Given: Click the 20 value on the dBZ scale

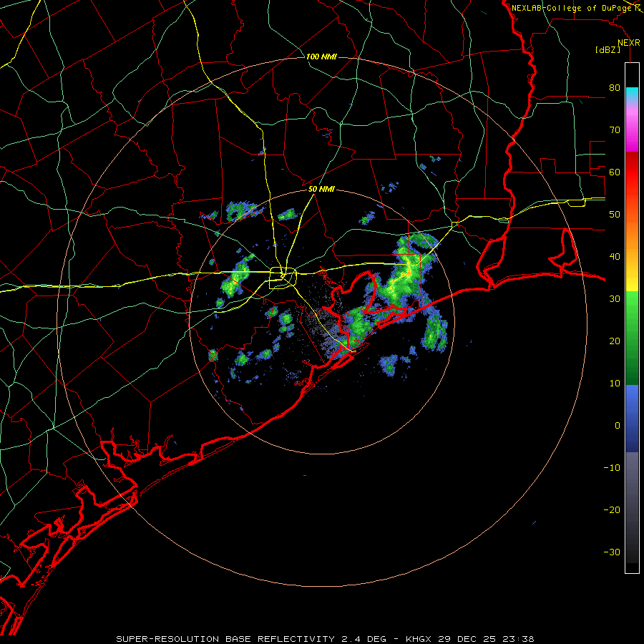Looking at the screenshot, I should click(x=615, y=341).
